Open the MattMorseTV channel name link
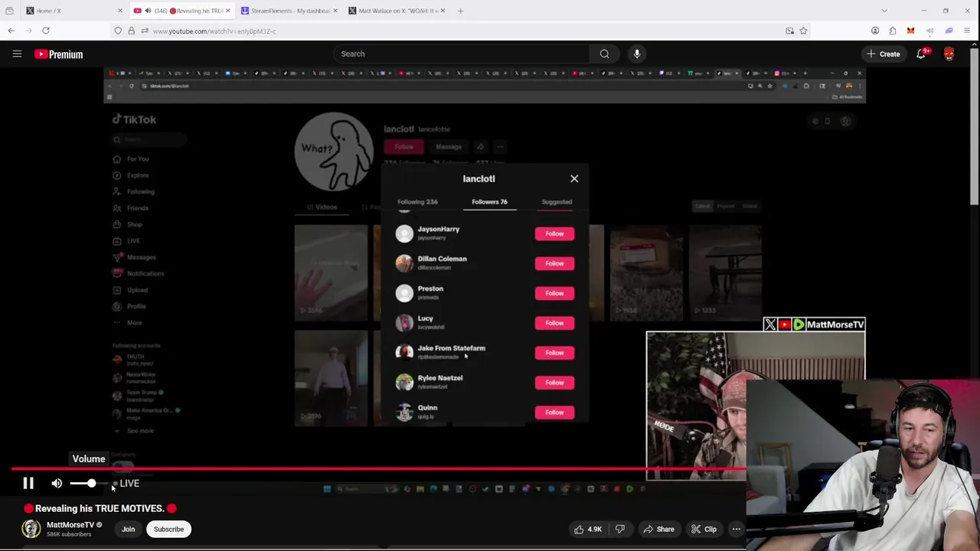The width and height of the screenshot is (980, 551). click(x=70, y=525)
